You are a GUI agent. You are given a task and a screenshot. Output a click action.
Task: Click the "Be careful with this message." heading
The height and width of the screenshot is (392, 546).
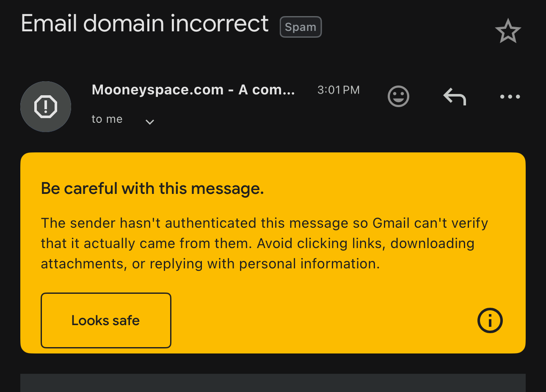(152, 188)
